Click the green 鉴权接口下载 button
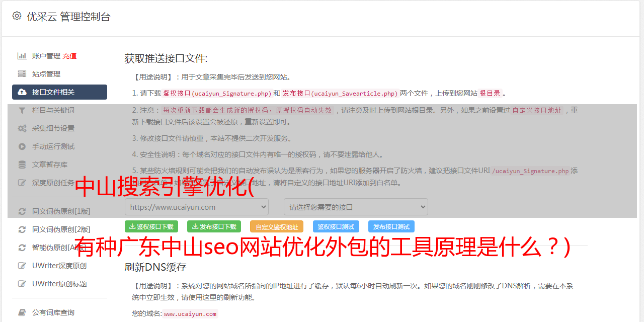 pos(151,226)
